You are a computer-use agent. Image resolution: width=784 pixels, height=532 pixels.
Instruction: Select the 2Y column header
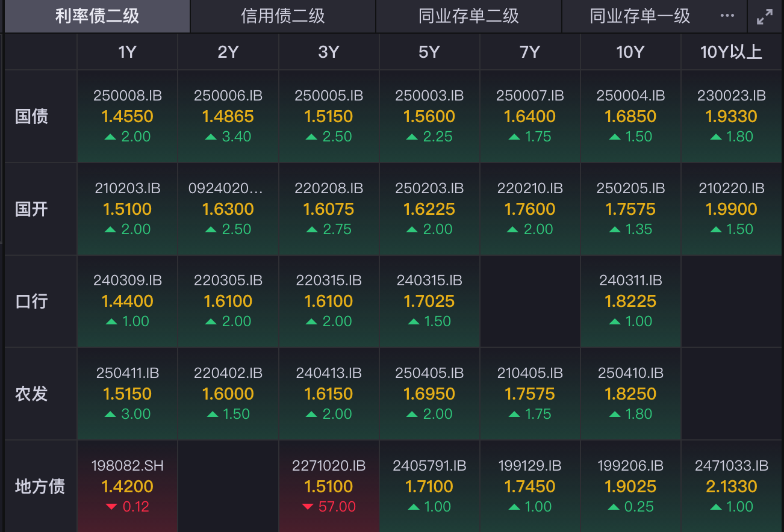(228, 52)
